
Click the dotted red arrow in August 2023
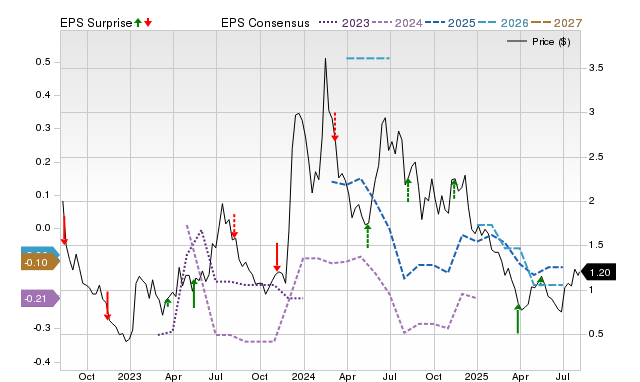[x=234, y=226]
